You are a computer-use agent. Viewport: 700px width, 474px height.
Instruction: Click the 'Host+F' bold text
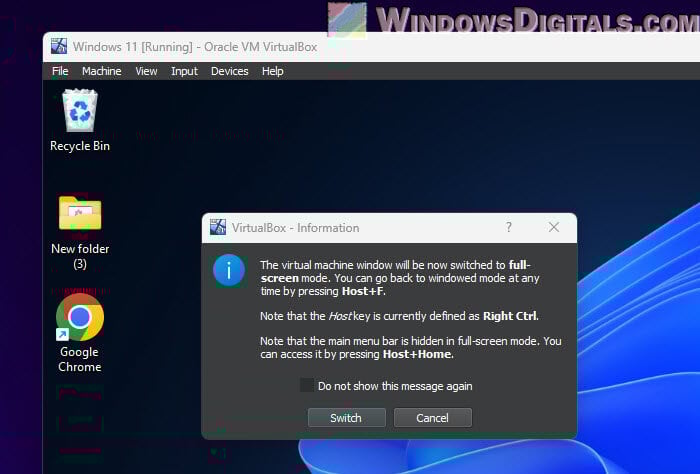coord(362,291)
